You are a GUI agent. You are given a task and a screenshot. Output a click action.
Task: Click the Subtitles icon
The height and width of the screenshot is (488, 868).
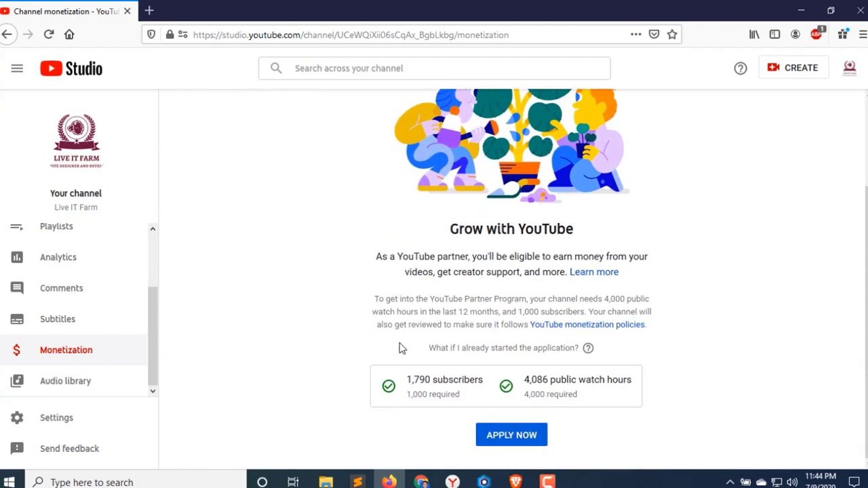click(x=17, y=319)
